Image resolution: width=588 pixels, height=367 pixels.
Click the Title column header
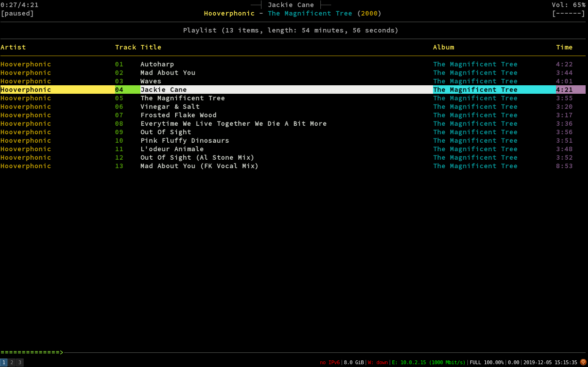click(x=151, y=47)
